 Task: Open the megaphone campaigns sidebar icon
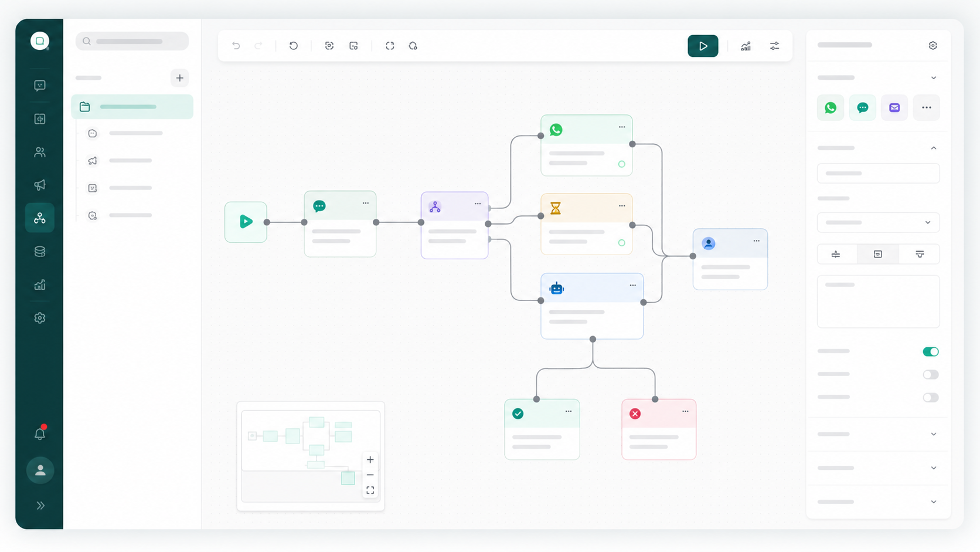pyautogui.click(x=40, y=185)
